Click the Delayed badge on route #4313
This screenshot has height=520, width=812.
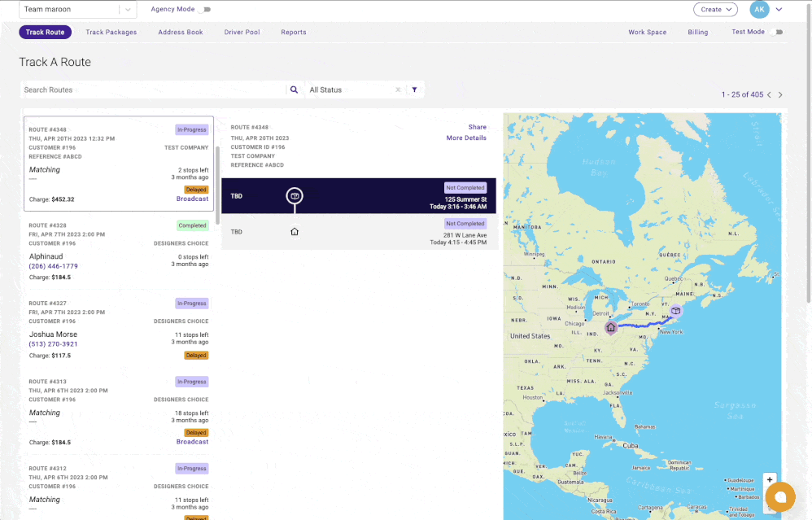click(196, 432)
